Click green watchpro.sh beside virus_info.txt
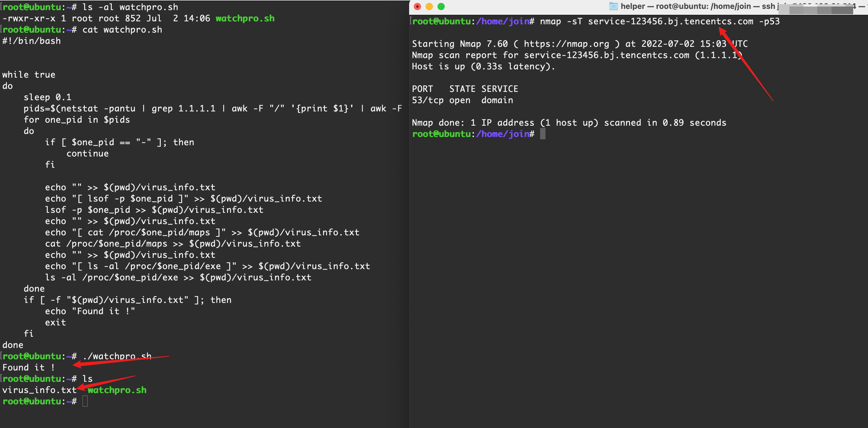The width and height of the screenshot is (868, 428). tap(117, 390)
